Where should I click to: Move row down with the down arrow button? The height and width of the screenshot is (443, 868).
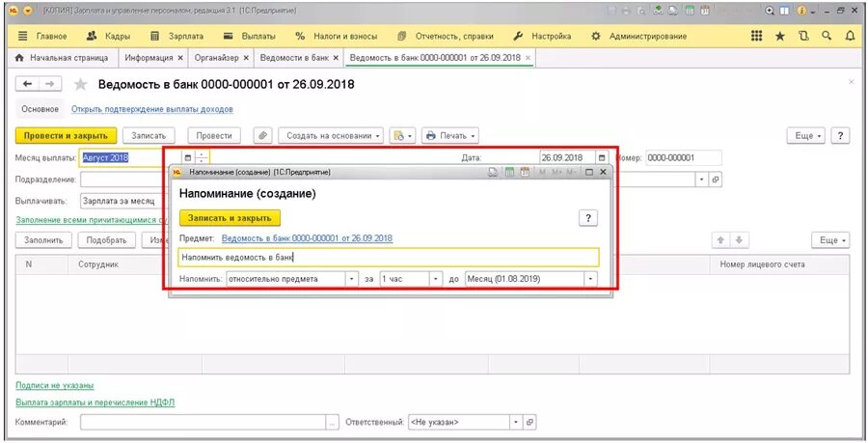tap(739, 240)
